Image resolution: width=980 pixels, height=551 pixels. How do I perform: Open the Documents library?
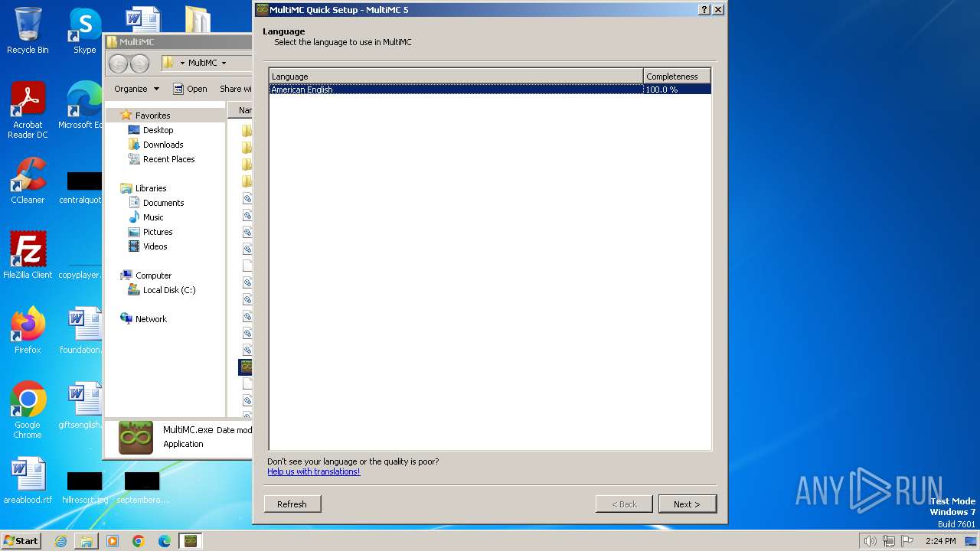[x=163, y=203]
